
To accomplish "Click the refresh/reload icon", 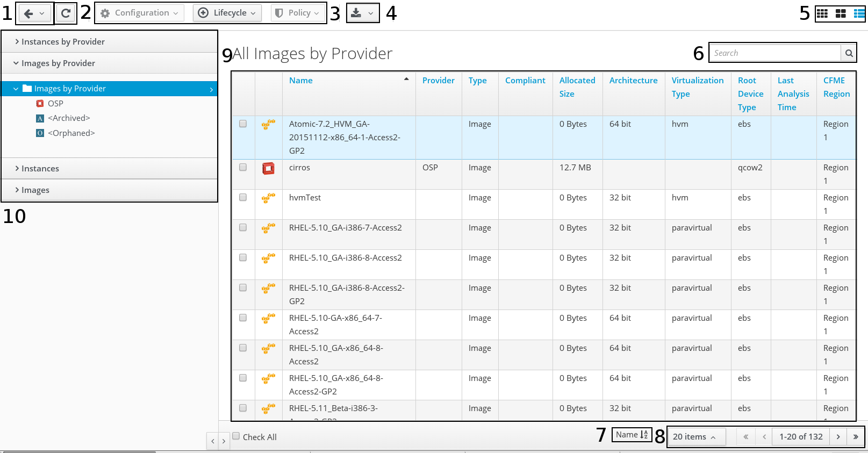I will click(x=66, y=13).
